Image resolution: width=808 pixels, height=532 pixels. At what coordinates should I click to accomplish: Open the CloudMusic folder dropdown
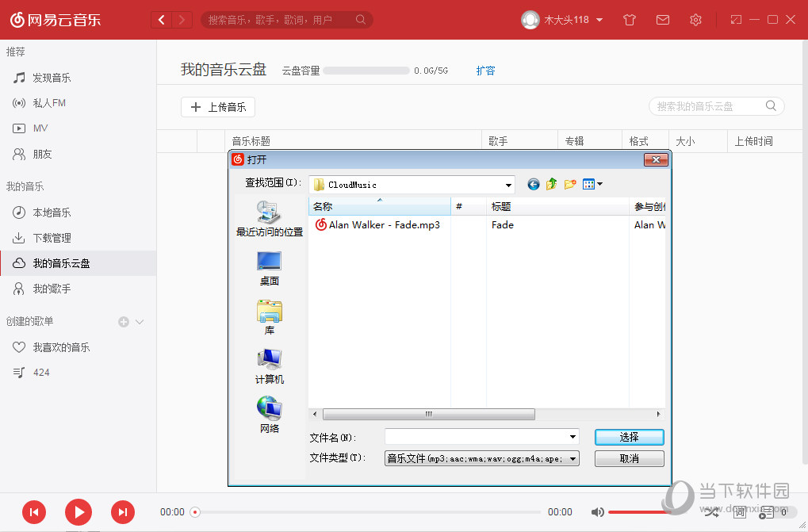tap(508, 185)
